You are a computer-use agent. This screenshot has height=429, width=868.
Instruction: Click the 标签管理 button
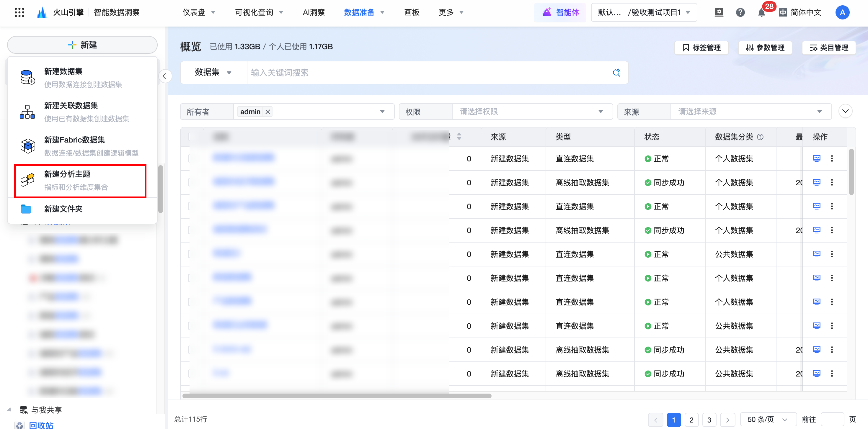coord(701,48)
